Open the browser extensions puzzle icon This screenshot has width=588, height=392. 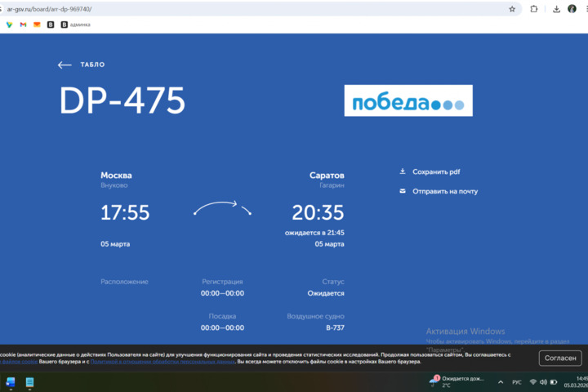click(x=534, y=9)
